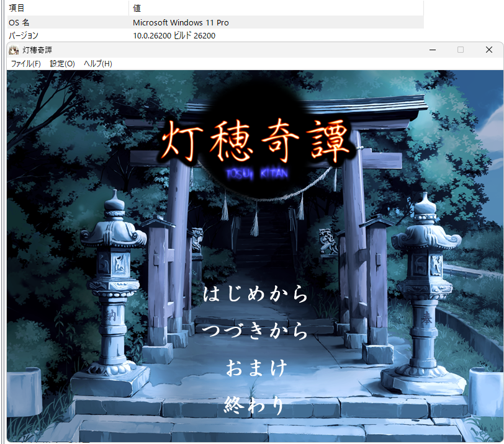The image size is (504, 444).
Task: Open the ファイル(F) menu
Action: click(x=25, y=64)
